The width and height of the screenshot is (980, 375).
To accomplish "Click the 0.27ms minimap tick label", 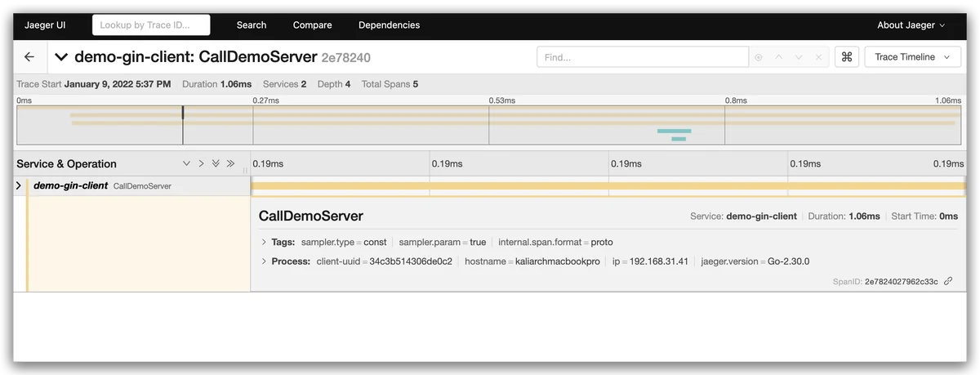I will (266, 100).
